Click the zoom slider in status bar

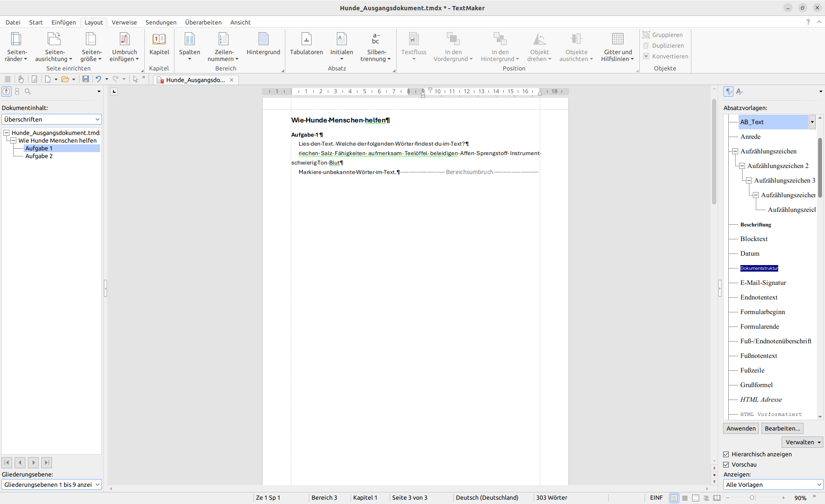pyautogui.click(x=752, y=498)
